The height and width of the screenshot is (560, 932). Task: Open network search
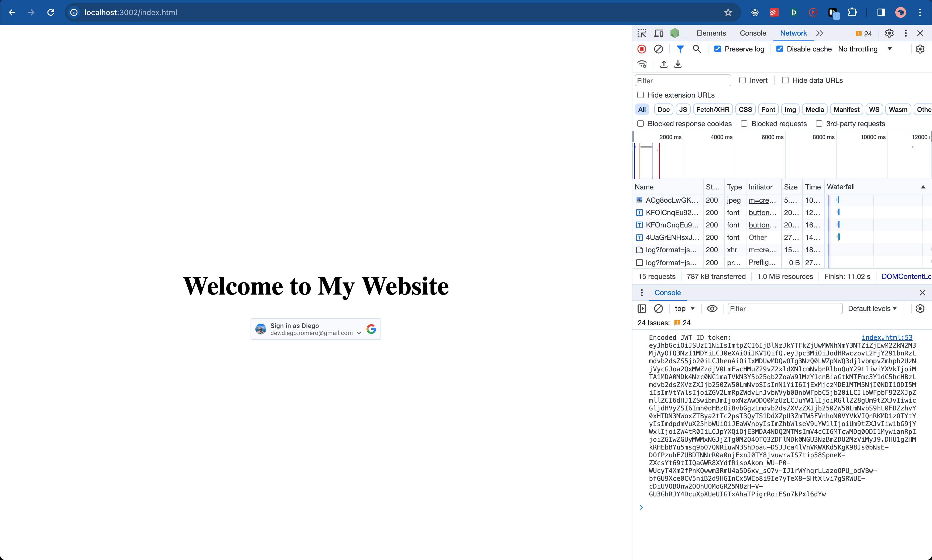(697, 49)
